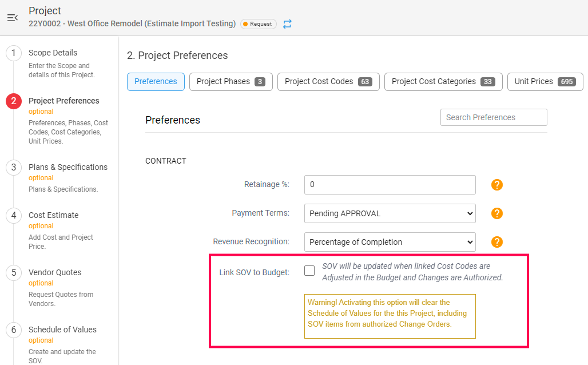
Task: Click the Retainage % input field
Action: 390,185
